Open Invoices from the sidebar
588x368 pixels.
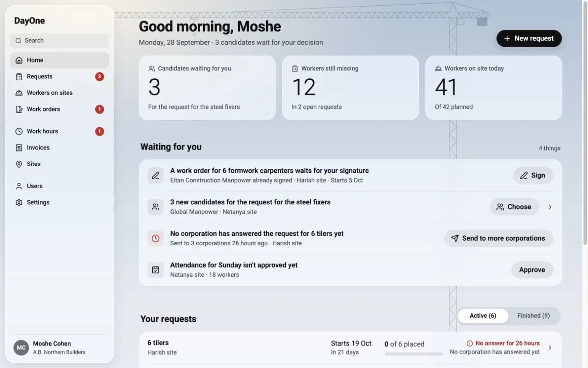59,148
